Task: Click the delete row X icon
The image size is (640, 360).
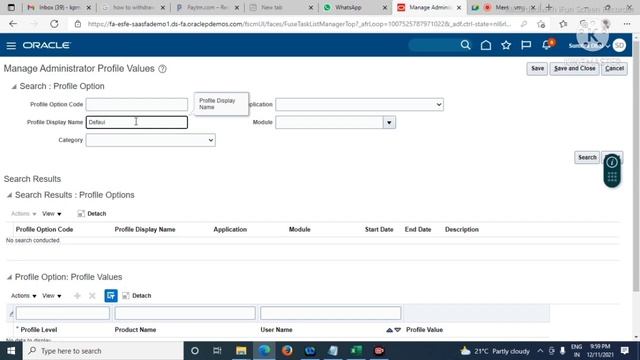Action: pos(92,296)
